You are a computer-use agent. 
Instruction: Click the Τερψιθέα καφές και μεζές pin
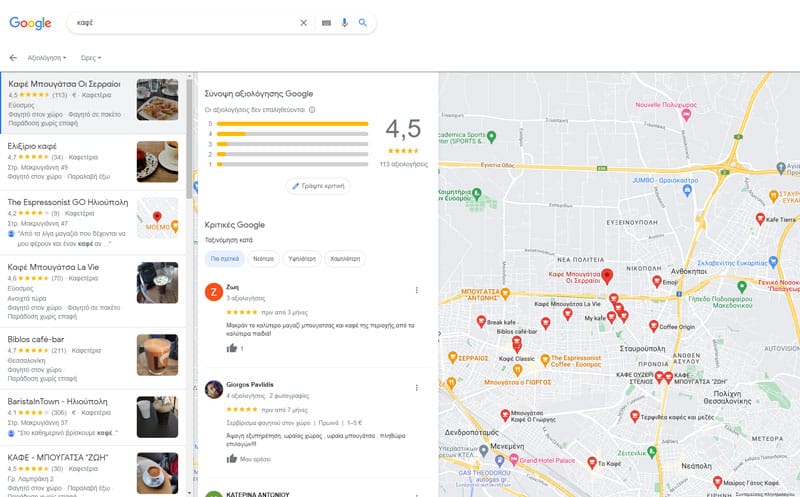pos(635,416)
